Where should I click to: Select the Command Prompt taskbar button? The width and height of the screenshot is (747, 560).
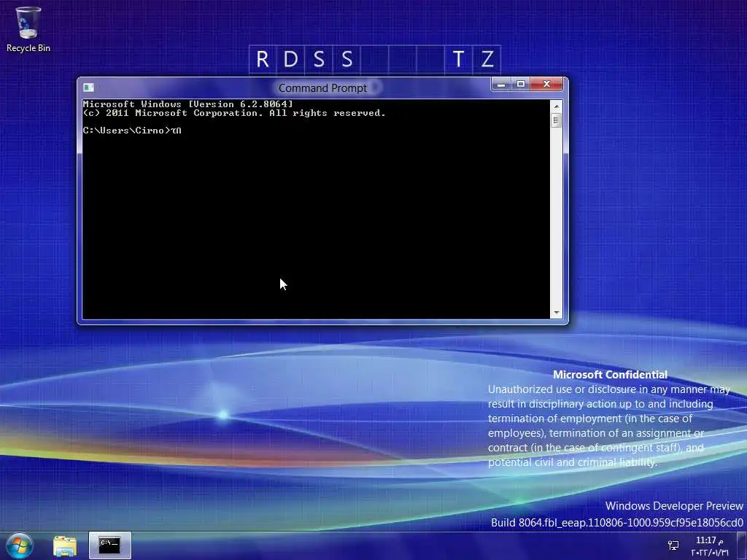coord(109,545)
